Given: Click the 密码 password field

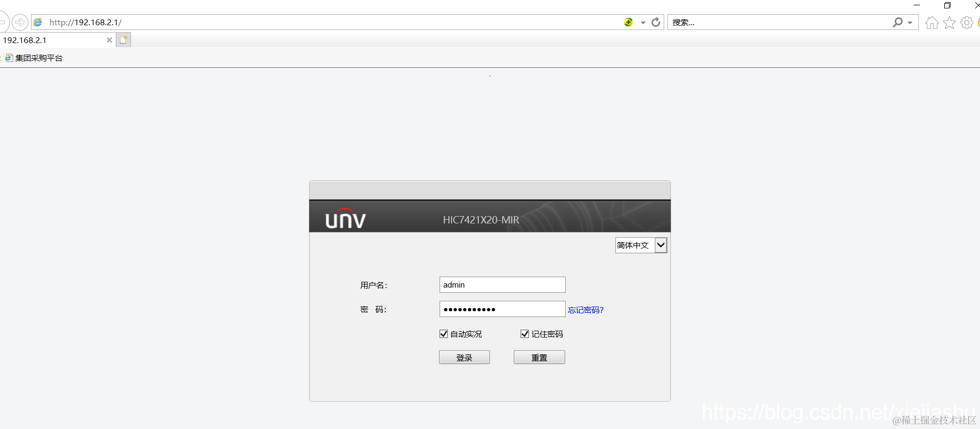Looking at the screenshot, I should [x=502, y=309].
